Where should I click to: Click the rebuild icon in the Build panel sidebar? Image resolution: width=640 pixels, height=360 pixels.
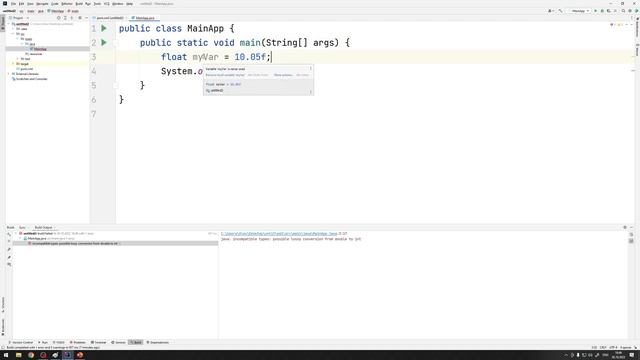pos(9,234)
